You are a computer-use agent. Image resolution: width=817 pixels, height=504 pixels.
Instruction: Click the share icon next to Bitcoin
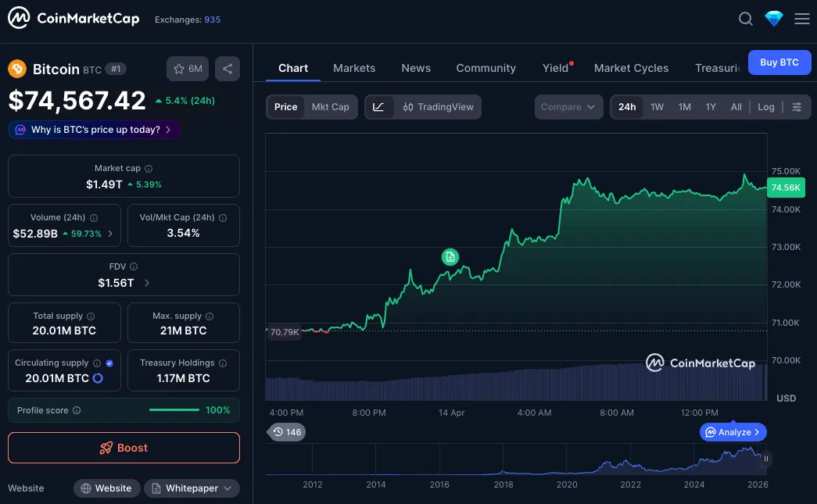point(228,69)
